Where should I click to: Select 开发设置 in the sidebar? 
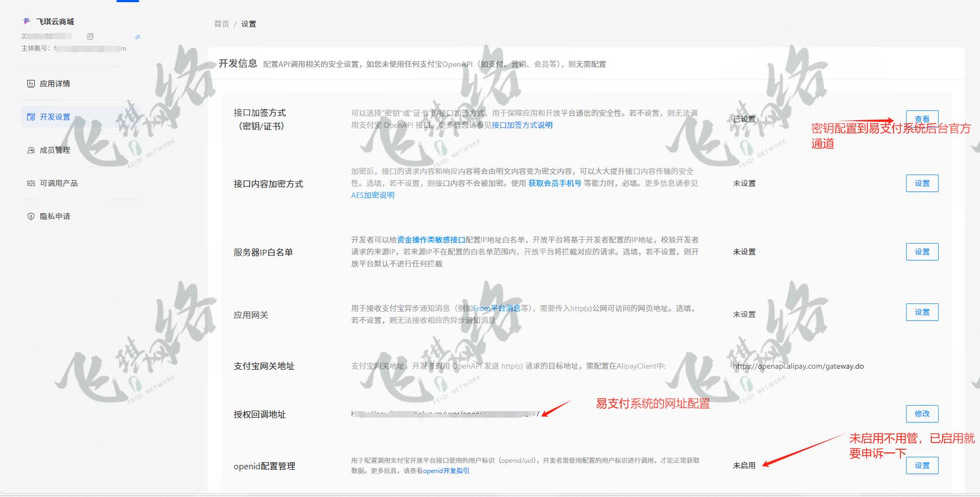pyautogui.click(x=81, y=116)
